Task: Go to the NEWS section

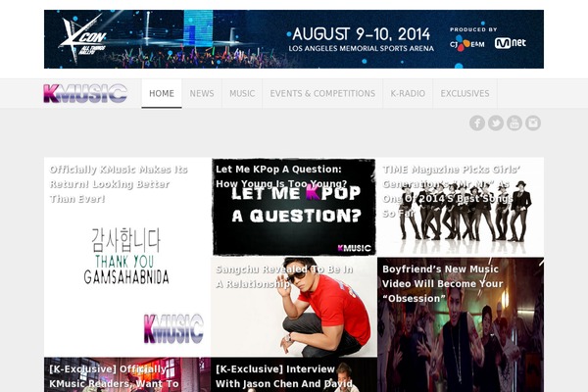Action: tap(202, 93)
